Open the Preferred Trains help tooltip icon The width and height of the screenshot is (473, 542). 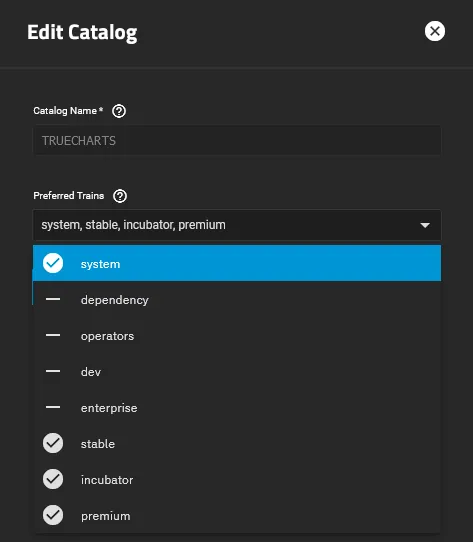coord(120,196)
